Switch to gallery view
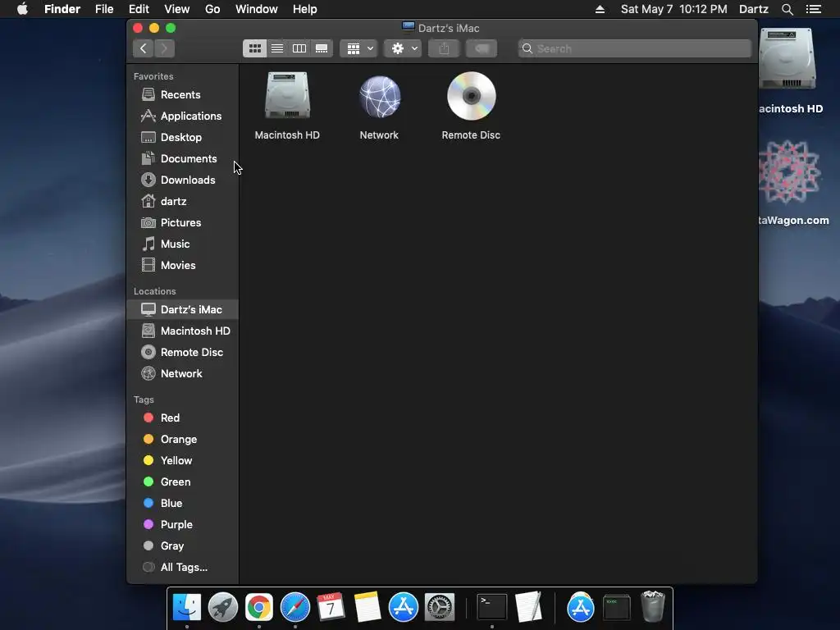The width and height of the screenshot is (840, 630). point(322,48)
